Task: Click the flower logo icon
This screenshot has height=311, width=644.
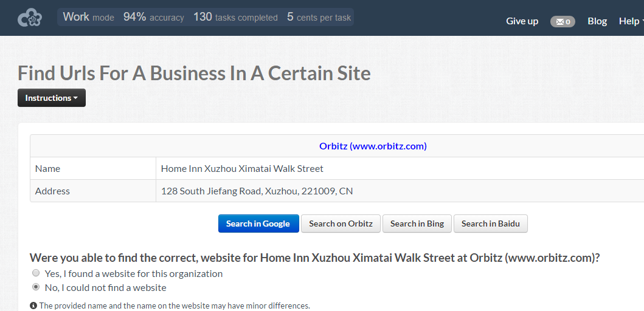Action: pyautogui.click(x=30, y=18)
